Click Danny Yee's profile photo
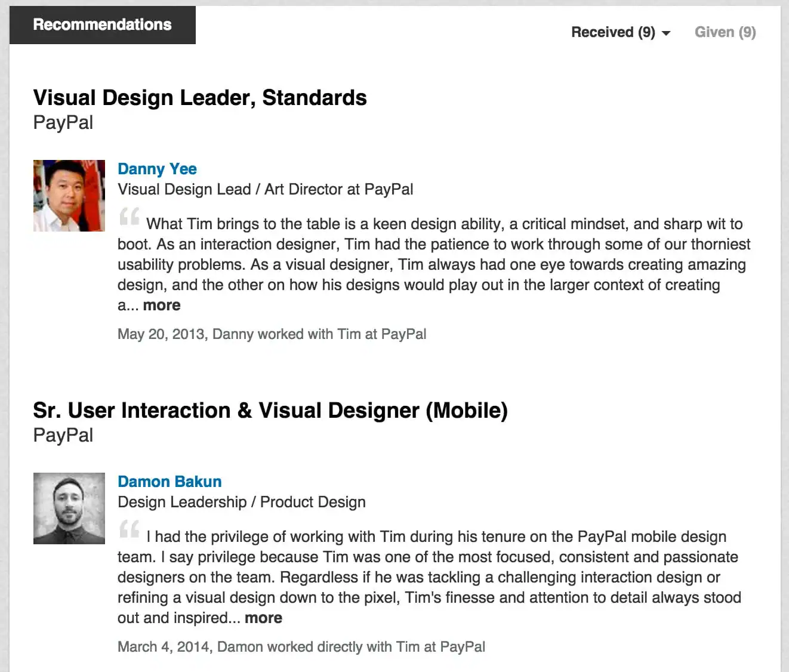 [69, 195]
